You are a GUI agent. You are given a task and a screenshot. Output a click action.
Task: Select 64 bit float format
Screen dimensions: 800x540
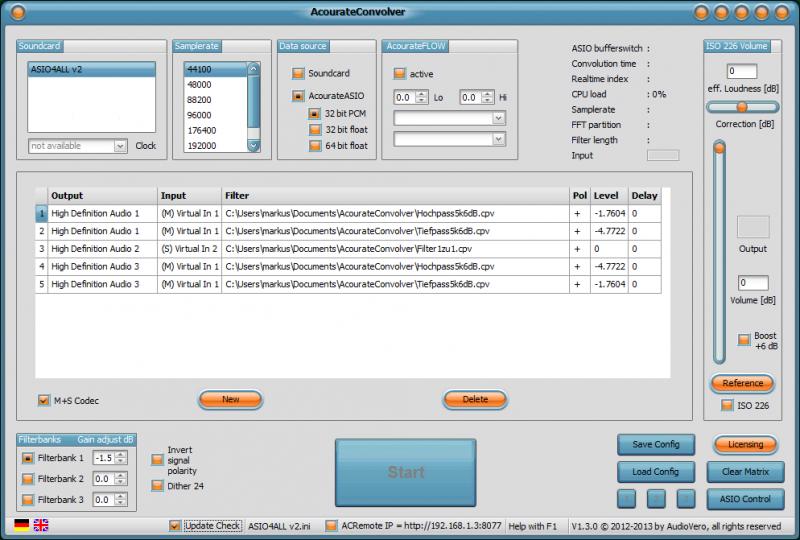click(x=315, y=146)
